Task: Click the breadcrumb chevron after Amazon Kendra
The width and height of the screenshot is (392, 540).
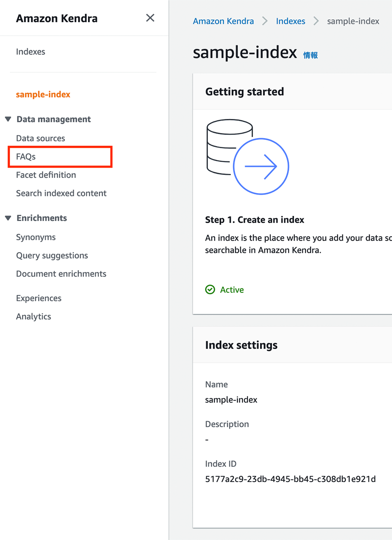Action: click(265, 20)
